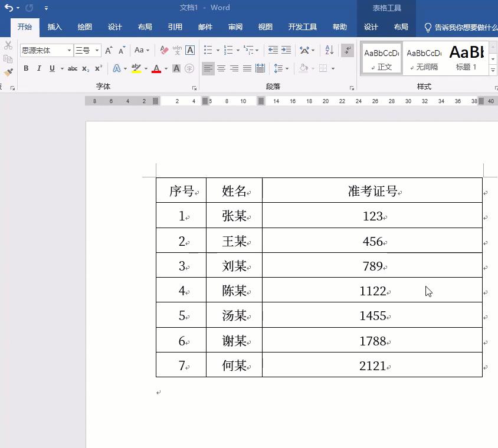Click the Strikethrough abc icon

coord(73,68)
